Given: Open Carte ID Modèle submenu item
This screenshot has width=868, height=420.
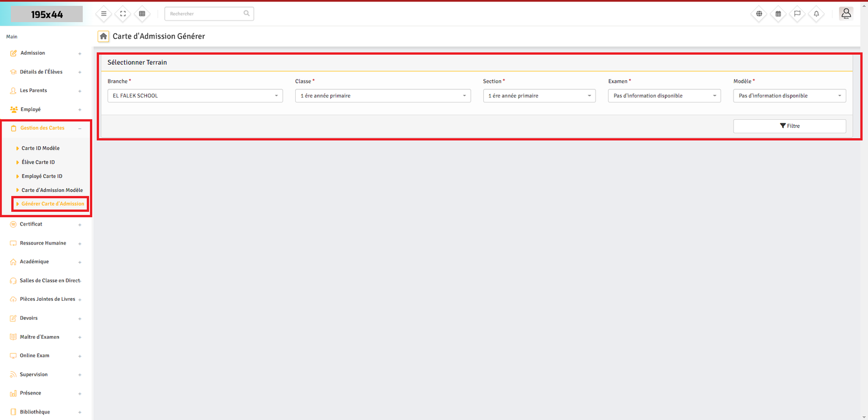Looking at the screenshot, I should pos(40,148).
